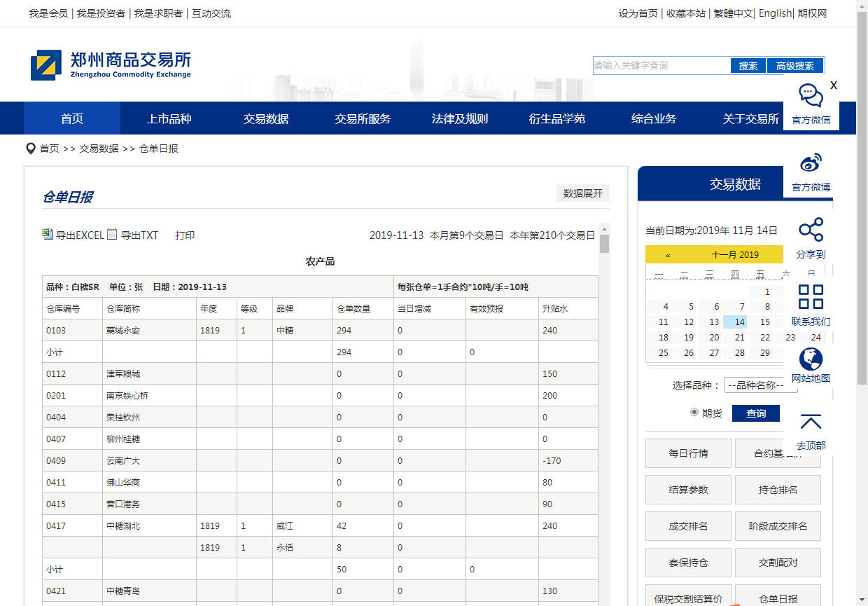Image resolution: width=868 pixels, height=606 pixels.
Task: Click 首页 in breadcrumb
Action: 49,149
